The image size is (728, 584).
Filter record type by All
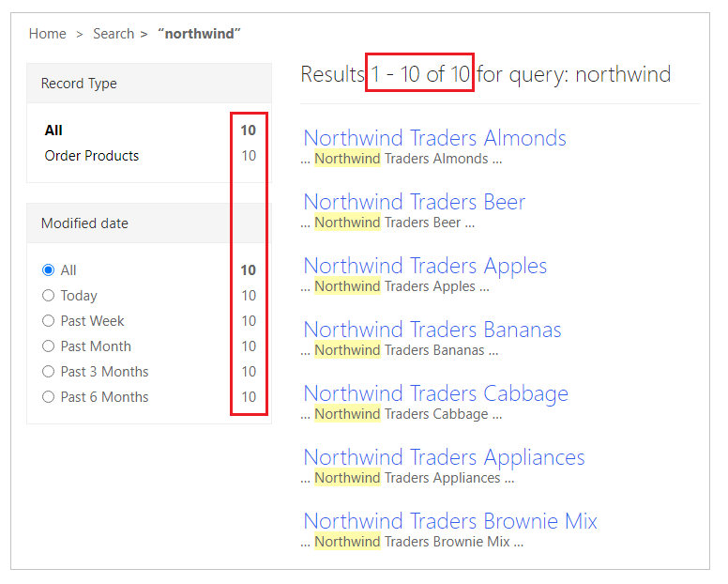53,131
